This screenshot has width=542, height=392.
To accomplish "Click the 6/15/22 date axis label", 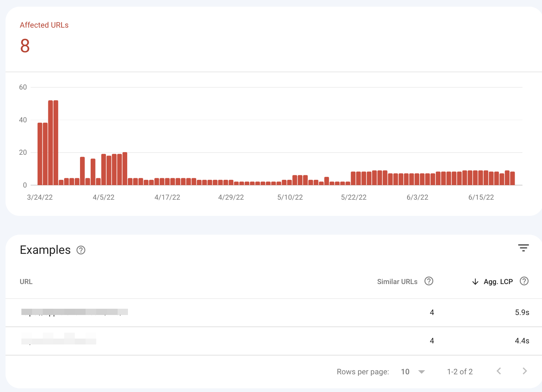I will point(481,197).
